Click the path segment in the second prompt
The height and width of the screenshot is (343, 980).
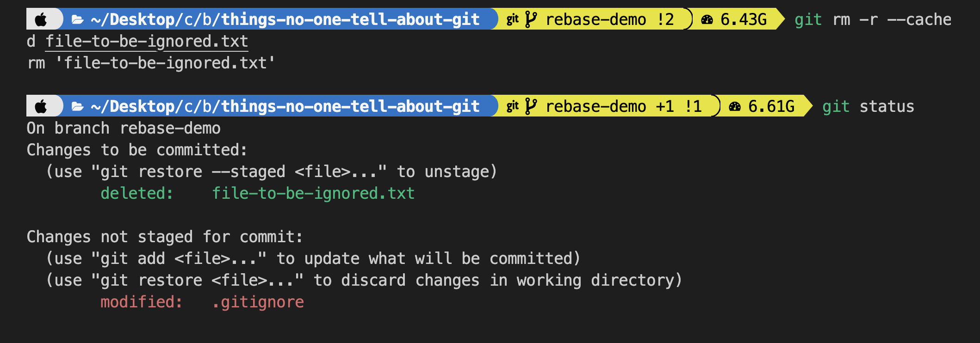point(285,106)
